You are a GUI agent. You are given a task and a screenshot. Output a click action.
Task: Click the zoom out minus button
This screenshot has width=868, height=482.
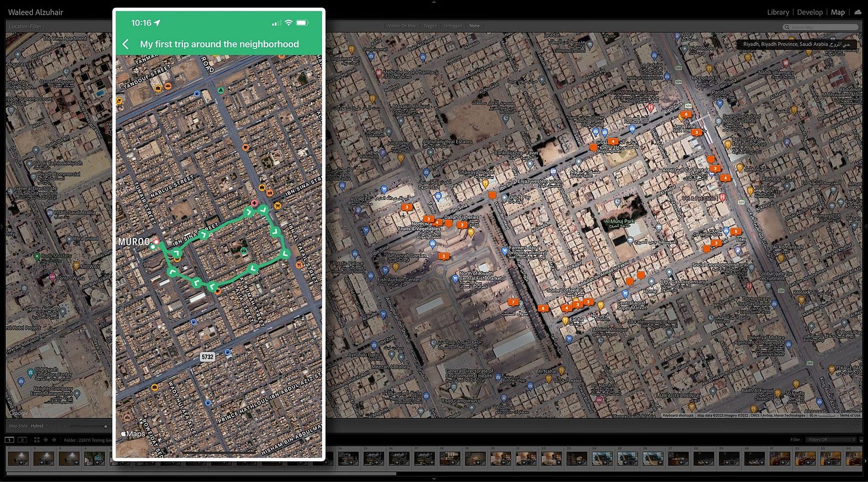pyautogui.click(x=65, y=427)
